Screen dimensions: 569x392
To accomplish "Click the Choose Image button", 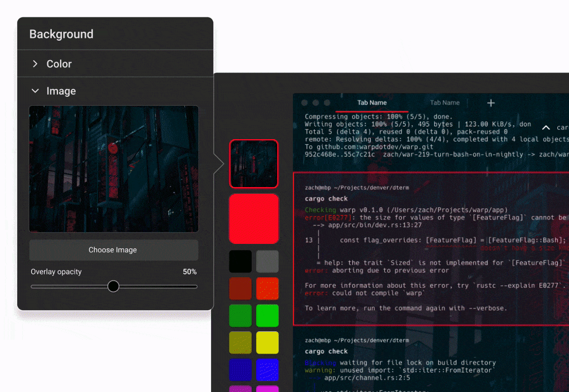I will [x=113, y=250].
